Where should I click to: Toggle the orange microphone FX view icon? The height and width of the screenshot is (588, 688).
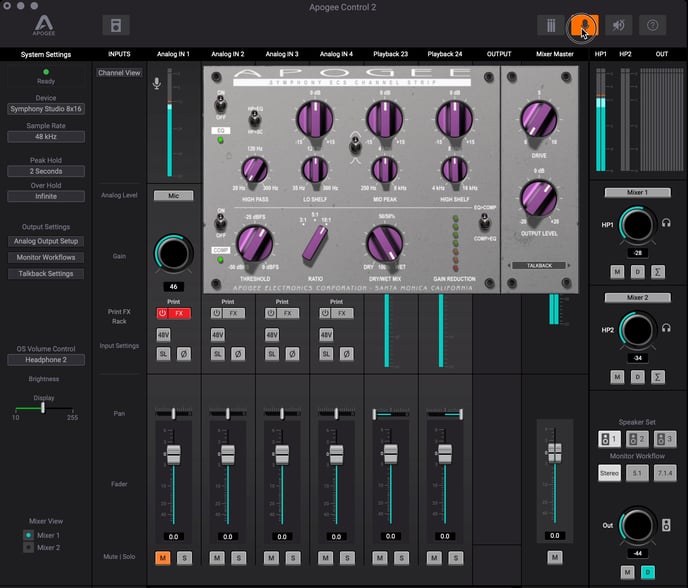coord(584,25)
